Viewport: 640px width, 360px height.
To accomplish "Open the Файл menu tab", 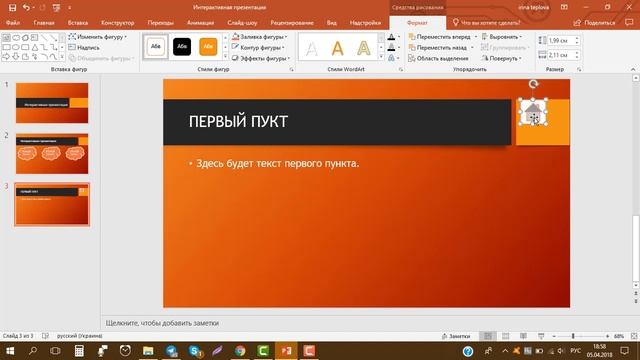I will click(x=13, y=23).
